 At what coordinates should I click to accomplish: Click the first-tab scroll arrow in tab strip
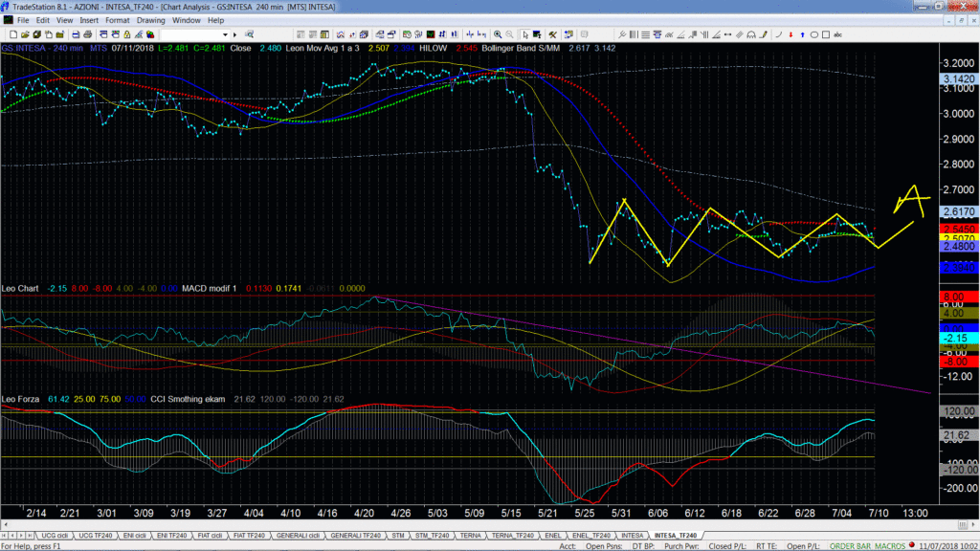click(4, 536)
